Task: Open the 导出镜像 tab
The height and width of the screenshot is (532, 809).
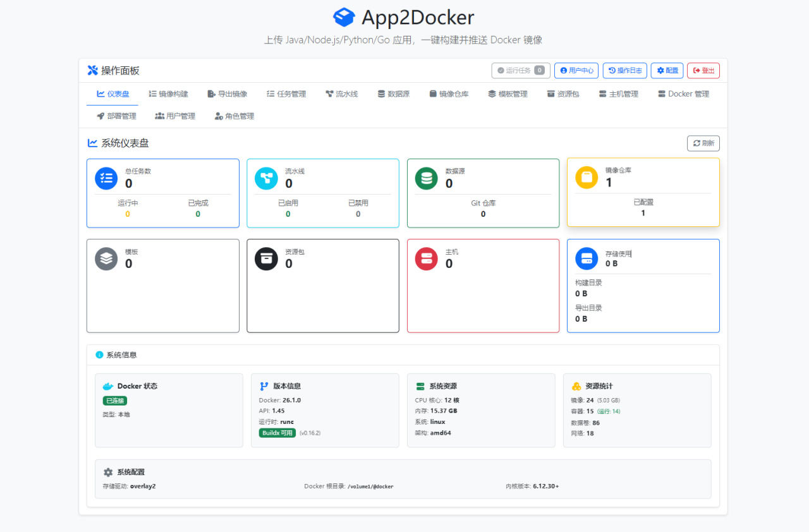Action: pos(228,94)
